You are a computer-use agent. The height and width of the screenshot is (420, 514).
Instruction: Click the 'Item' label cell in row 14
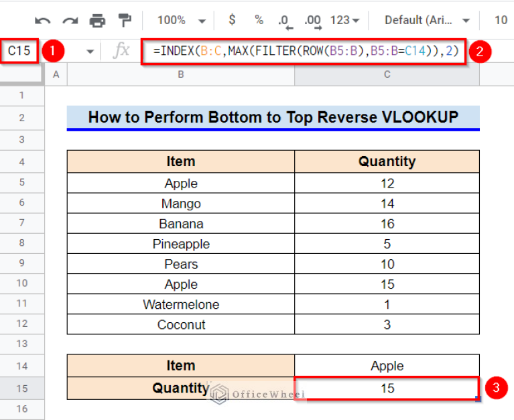[181, 366]
